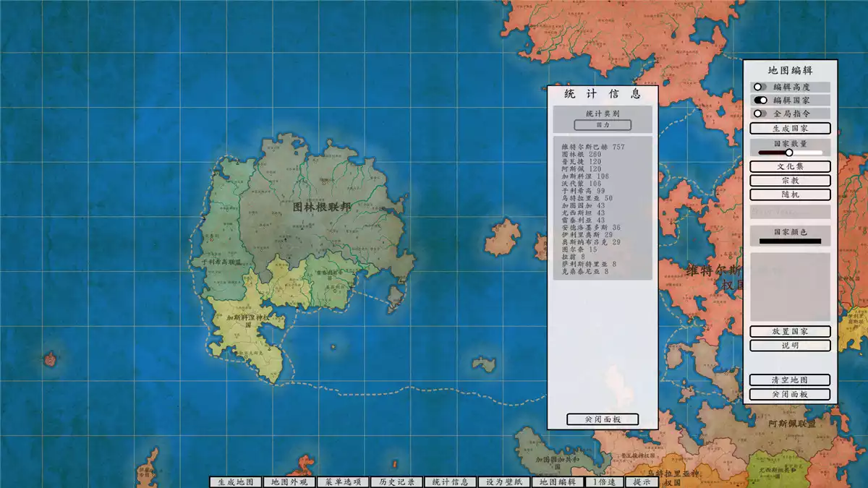Enable the 编辑国家 mode
This screenshot has width=868, height=488.
click(759, 101)
